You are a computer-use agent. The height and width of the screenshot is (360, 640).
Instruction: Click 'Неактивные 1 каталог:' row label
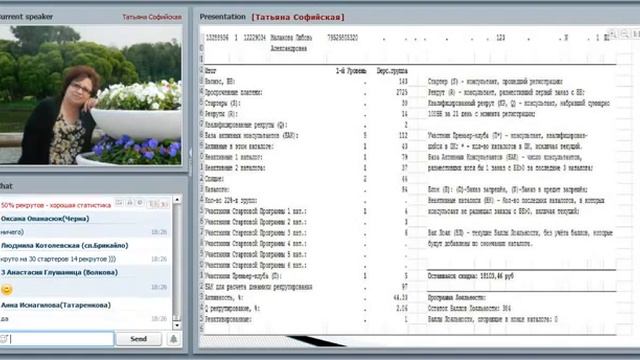[x=233, y=157]
